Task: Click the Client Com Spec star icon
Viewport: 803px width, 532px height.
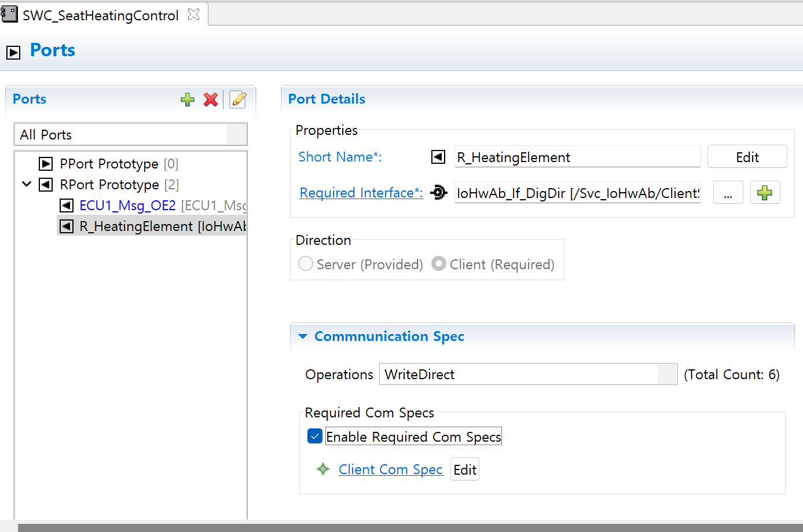Action: tap(323, 469)
